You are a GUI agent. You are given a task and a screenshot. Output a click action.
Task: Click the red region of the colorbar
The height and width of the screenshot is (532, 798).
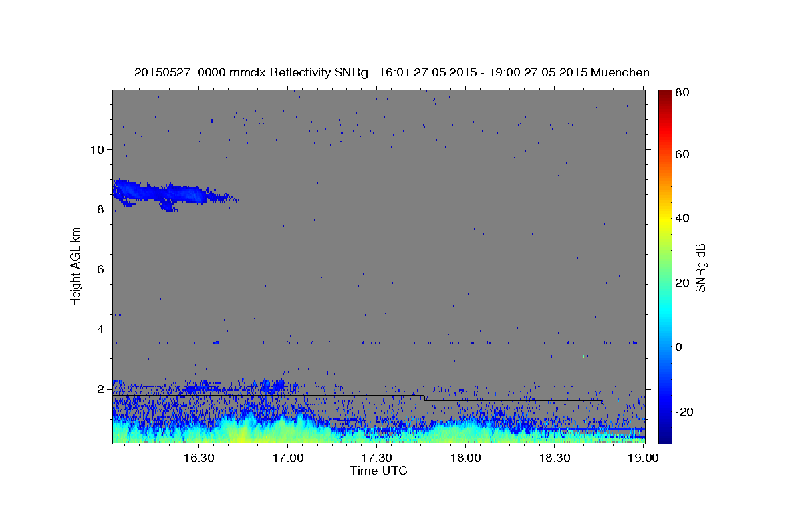pos(665,133)
